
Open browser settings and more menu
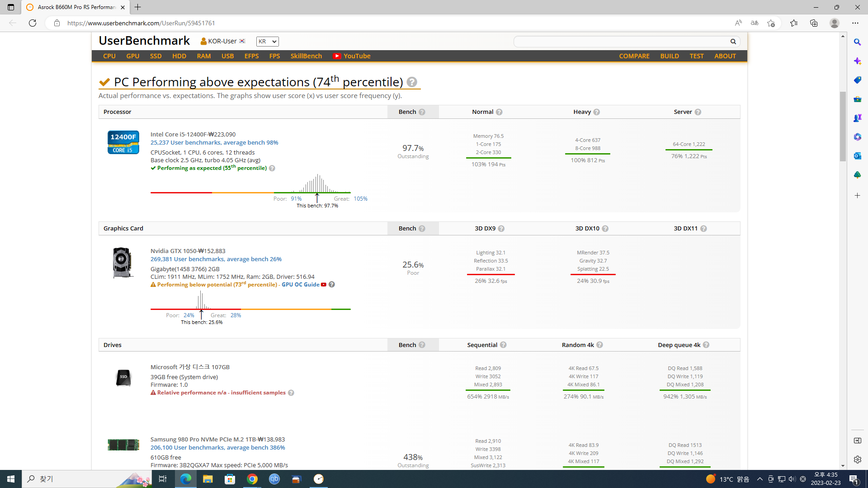(x=855, y=23)
